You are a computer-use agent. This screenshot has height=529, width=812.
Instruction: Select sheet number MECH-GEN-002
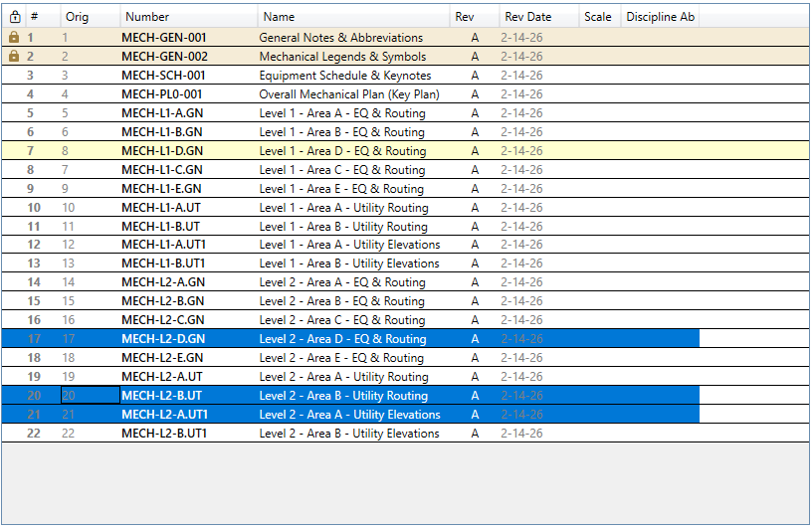tap(164, 57)
